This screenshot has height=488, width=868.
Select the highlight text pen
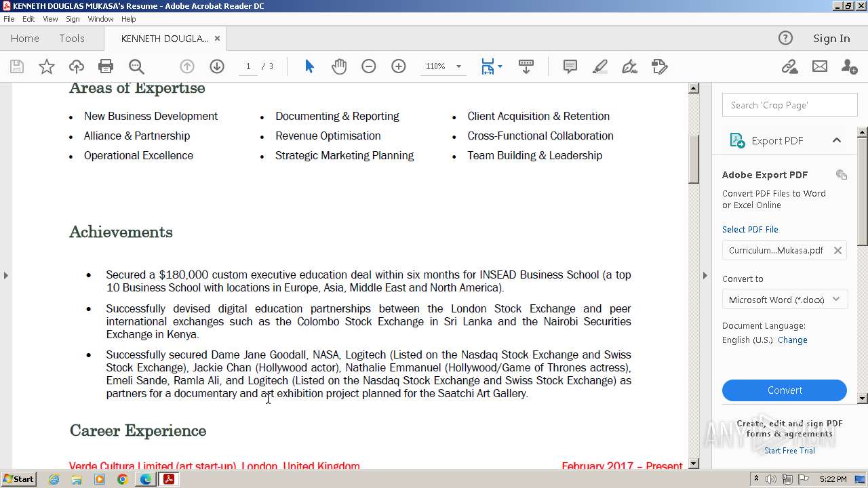pos(600,66)
